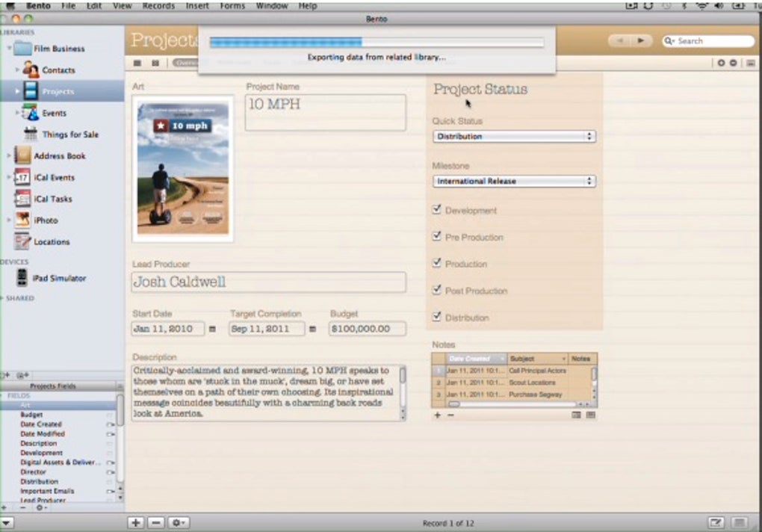The height and width of the screenshot is (532, 762).
Task: Open the File menu
Action: pos(69,6)
